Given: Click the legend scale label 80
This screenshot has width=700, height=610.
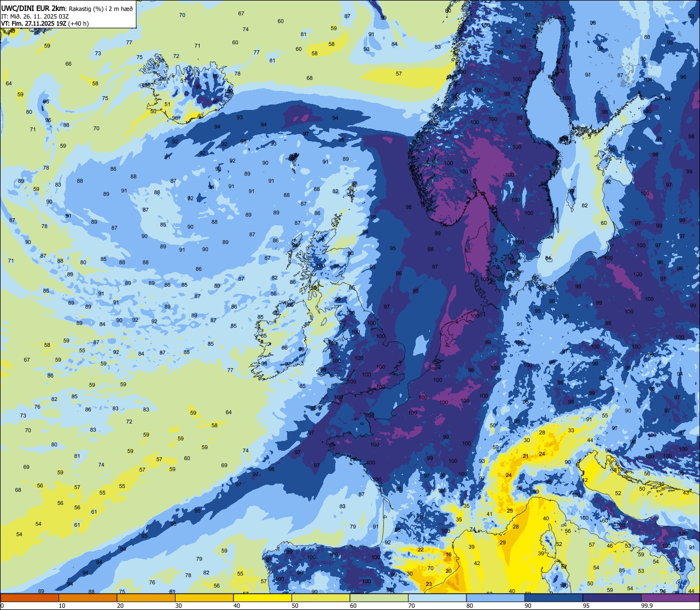Looking at the screenshot, I should click(470, 606).
